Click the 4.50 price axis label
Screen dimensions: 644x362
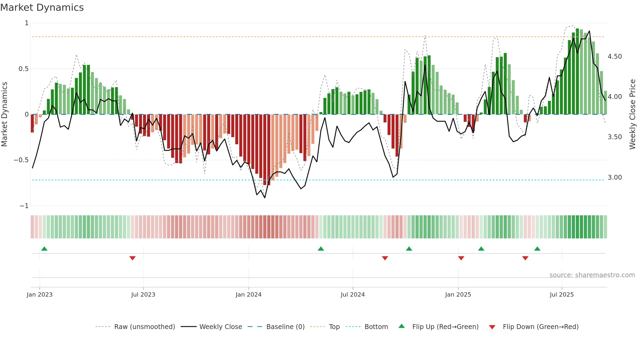[x=615, y=57]
